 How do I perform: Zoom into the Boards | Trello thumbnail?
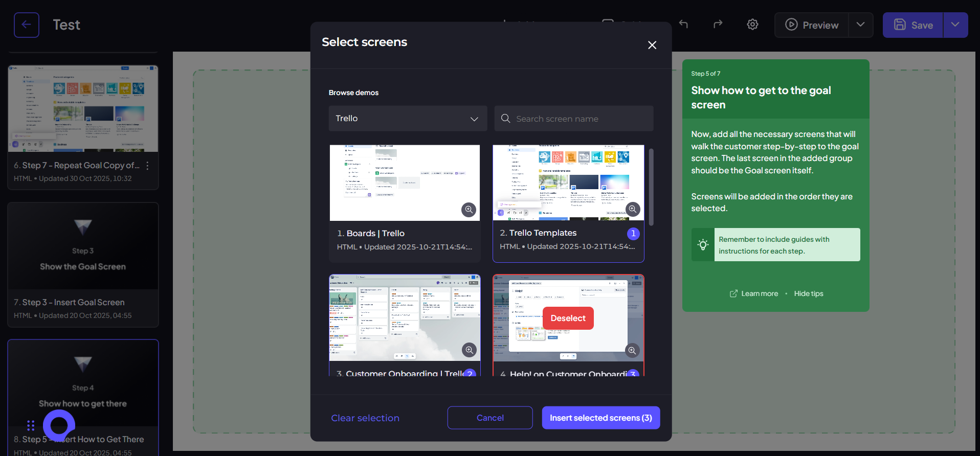[469, 210]
